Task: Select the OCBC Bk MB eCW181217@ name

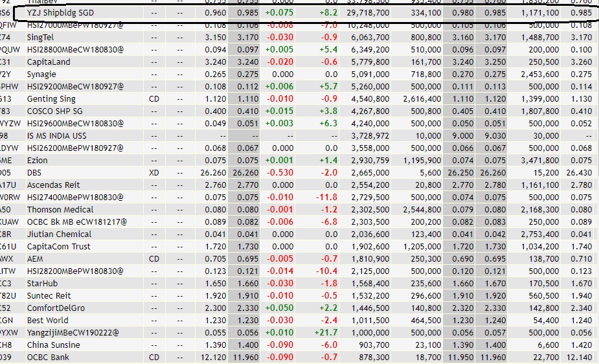Action: pos(77,222)
